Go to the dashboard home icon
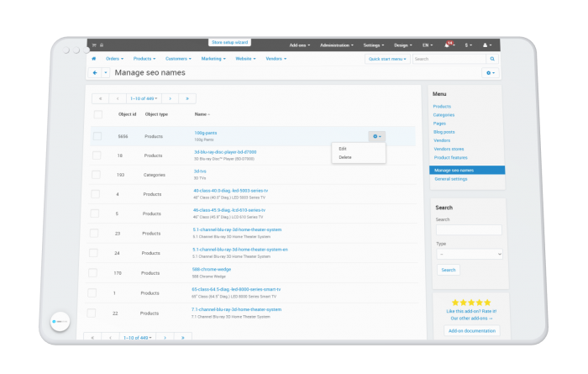 click(x=94, y=59)
